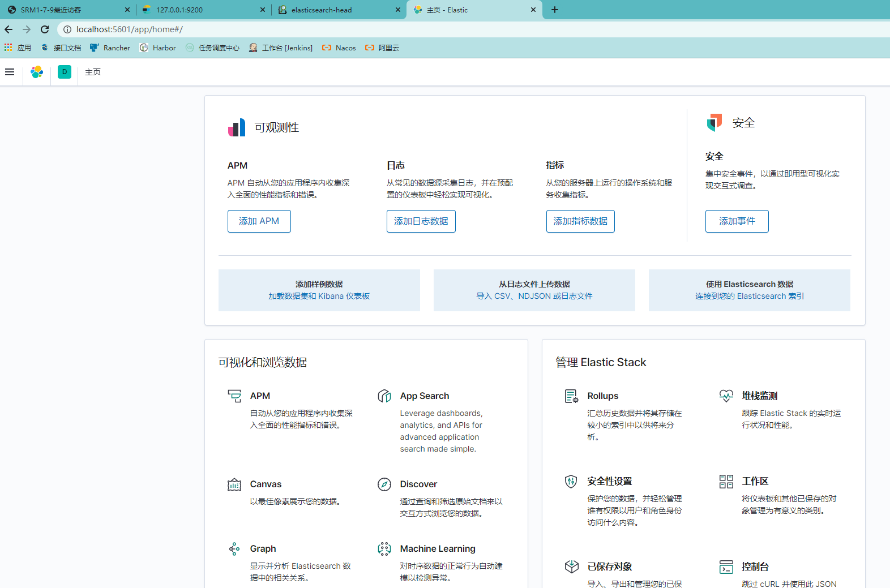Open the Rancher bookmark
Viewport: 890px width, 588px height.
pos(110,48)
